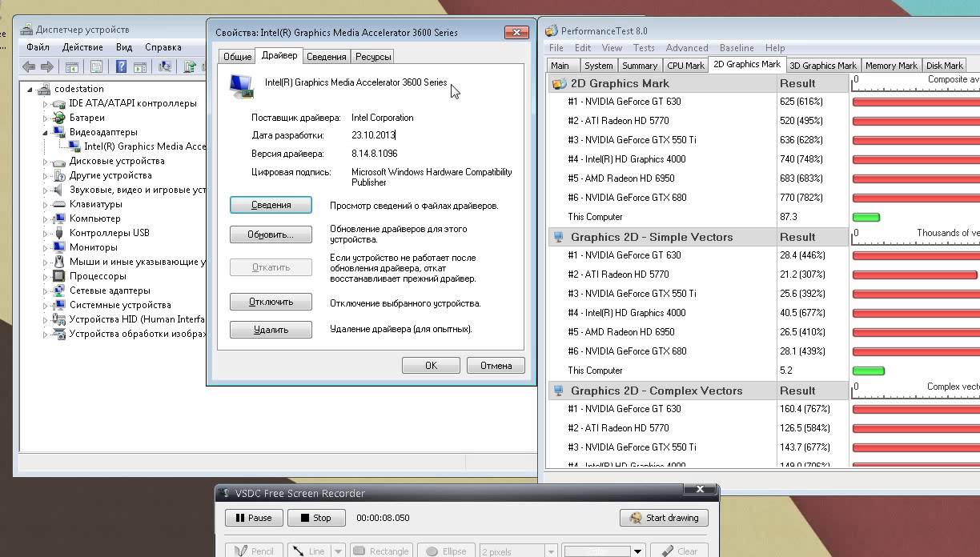Click the Батареи battery icon
Image resolution: width=980 pixels, height=557 pixels.
click(x=59, y=118)
